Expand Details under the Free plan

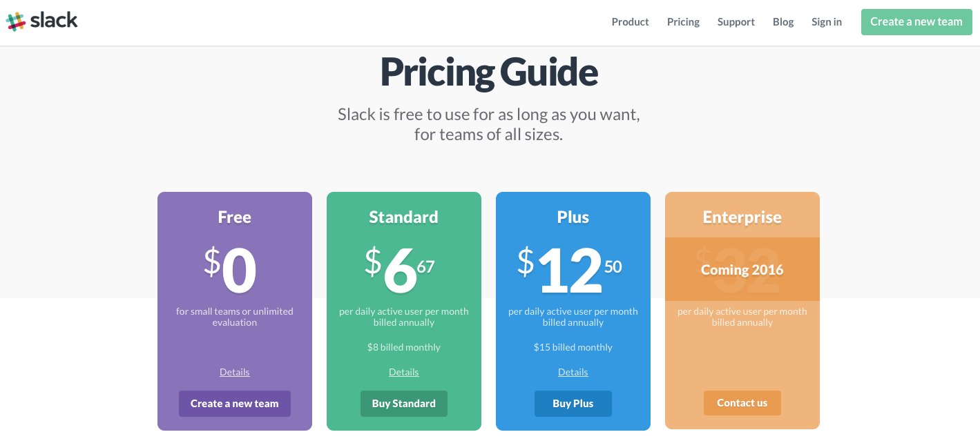[x=235, y=372]
